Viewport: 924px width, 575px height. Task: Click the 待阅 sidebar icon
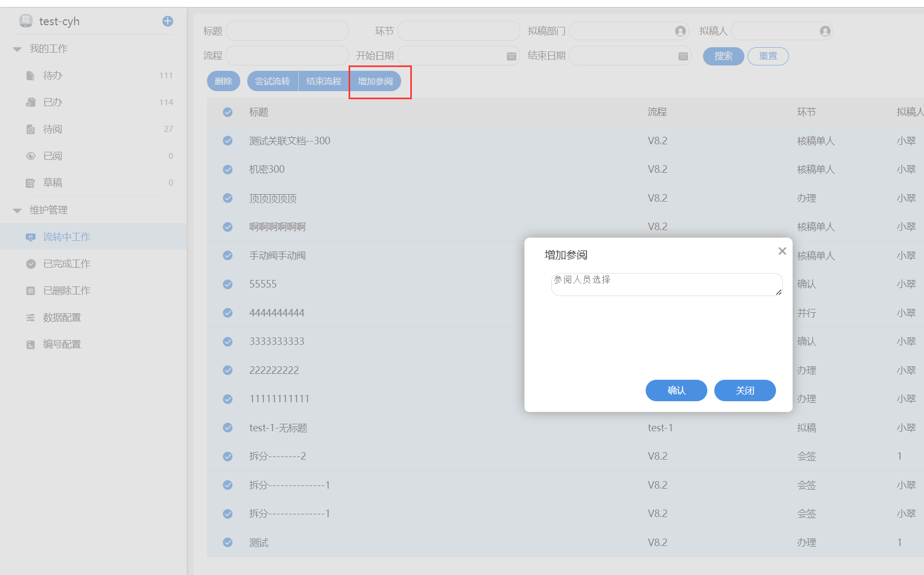tap(31, 129)
